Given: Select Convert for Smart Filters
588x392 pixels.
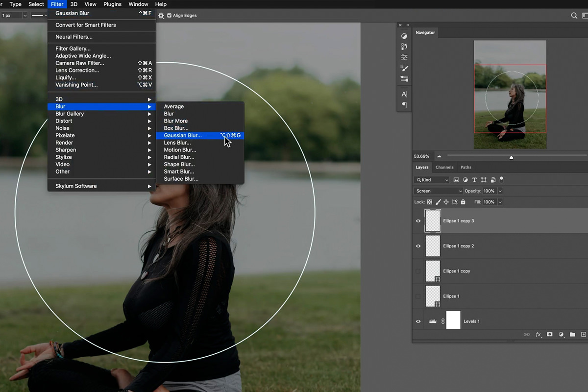Looking at the screenshot, I should pos(86,25).
